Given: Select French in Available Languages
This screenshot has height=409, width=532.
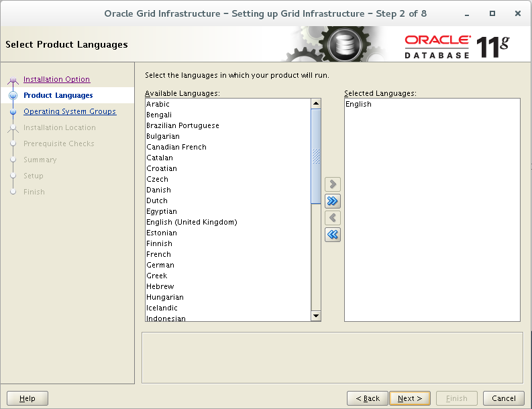Looking at the screenshot, I should pyautogui.click(x=227, y=254).
